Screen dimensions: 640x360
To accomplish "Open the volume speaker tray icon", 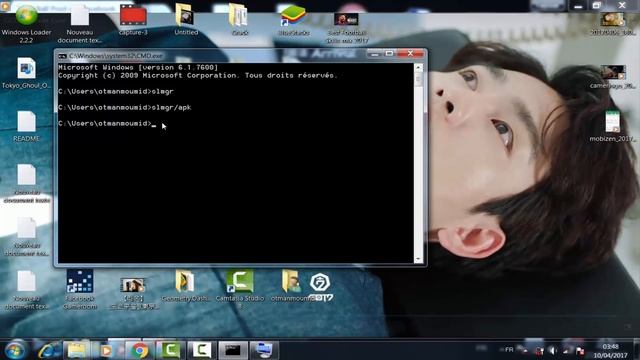I will coord(553,350).
